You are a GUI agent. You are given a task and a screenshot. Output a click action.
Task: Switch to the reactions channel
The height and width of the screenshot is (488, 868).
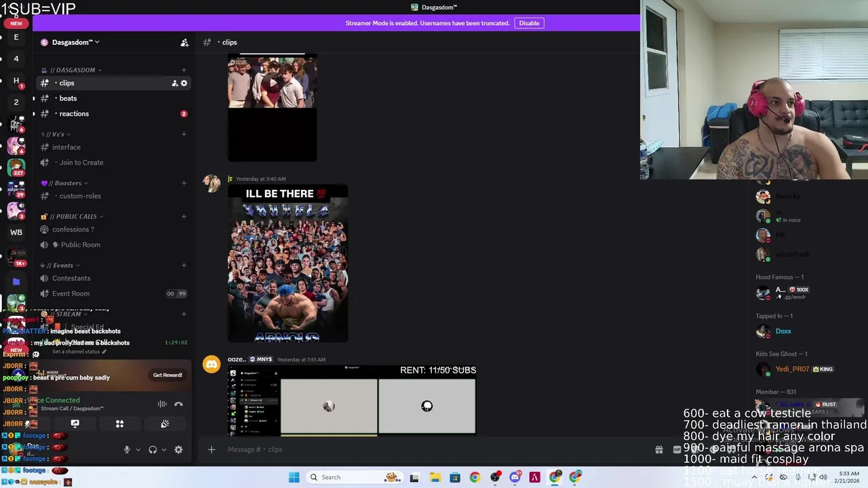(113, 114)
